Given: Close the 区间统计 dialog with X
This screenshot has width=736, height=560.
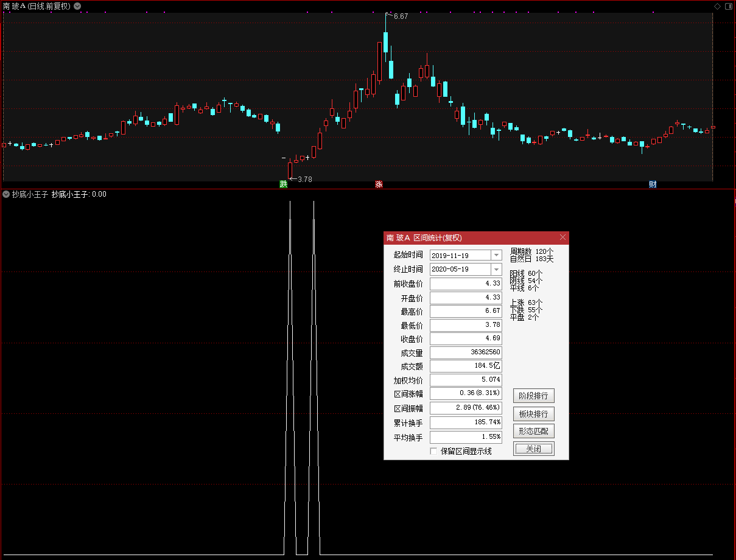Looking at the screenshot, I should [x=563, y=237].
